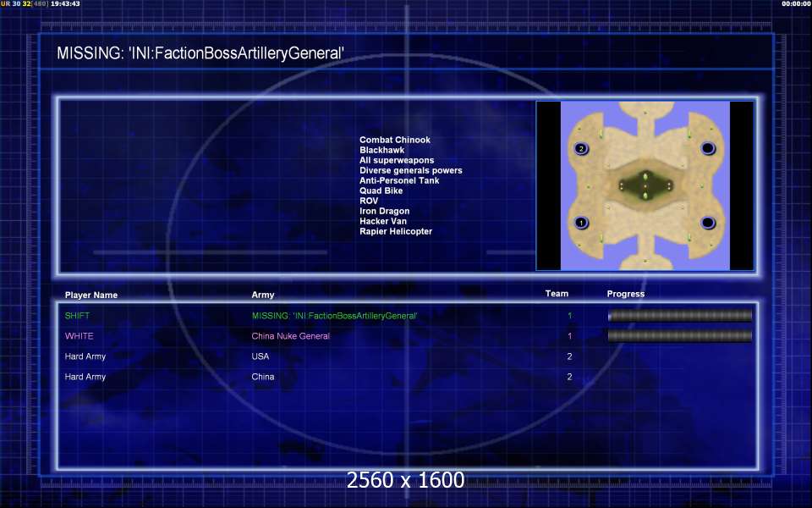Screen dimensions: 812x508
Task: Click the 19:43:43 clock readout
Action: pos(65,3)
